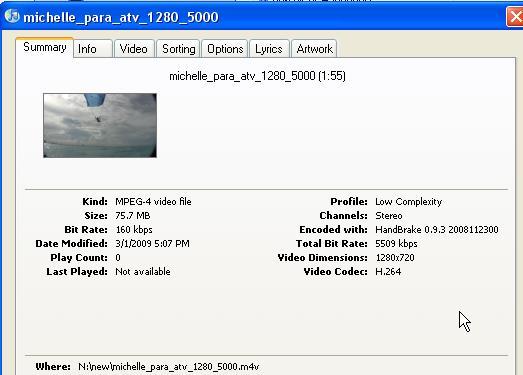Click Video Dimensions value 1280x720
This screenshot has width=523, height=375.
click(x=395, y=258)
